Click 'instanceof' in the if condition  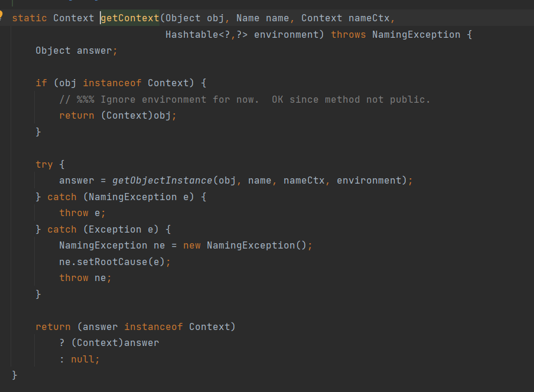112,83
